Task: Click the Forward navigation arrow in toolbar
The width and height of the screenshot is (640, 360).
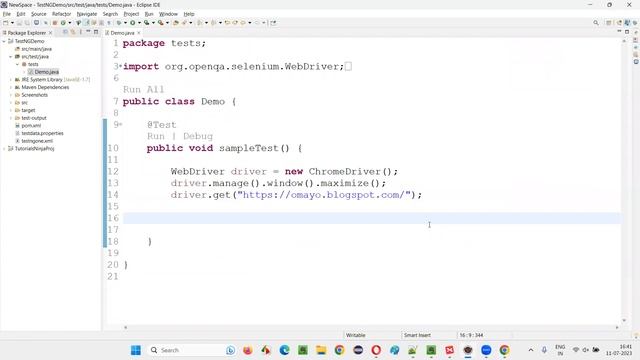Action: coord(257,23)
